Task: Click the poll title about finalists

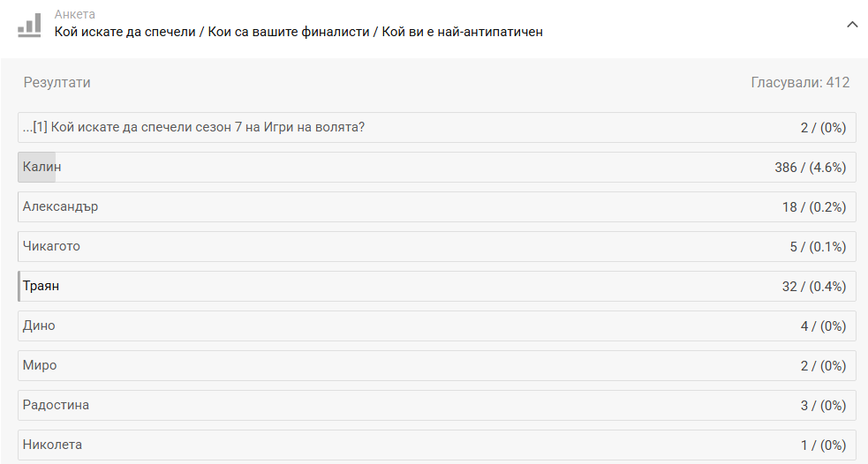Action: coord(298,33)
